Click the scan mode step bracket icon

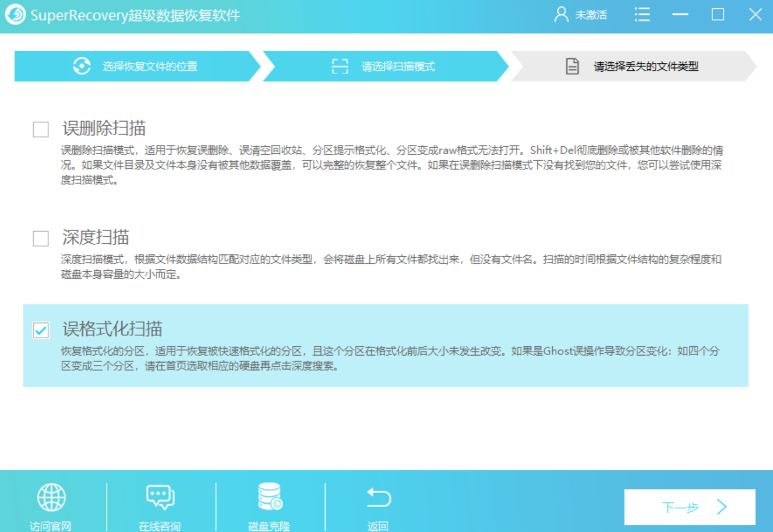[x=340, y=66]
